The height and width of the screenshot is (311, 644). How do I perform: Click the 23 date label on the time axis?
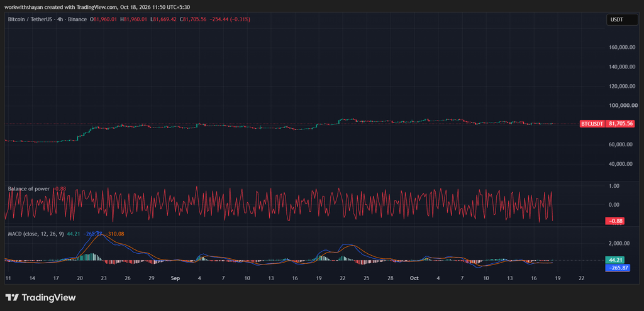click(x=104, y=278)
